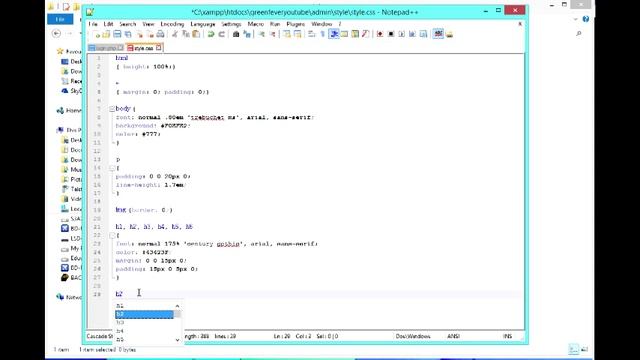This screenshot has height=360, width=640.
Task: Create a new document via toolbar icon
Action: point(96,34)
